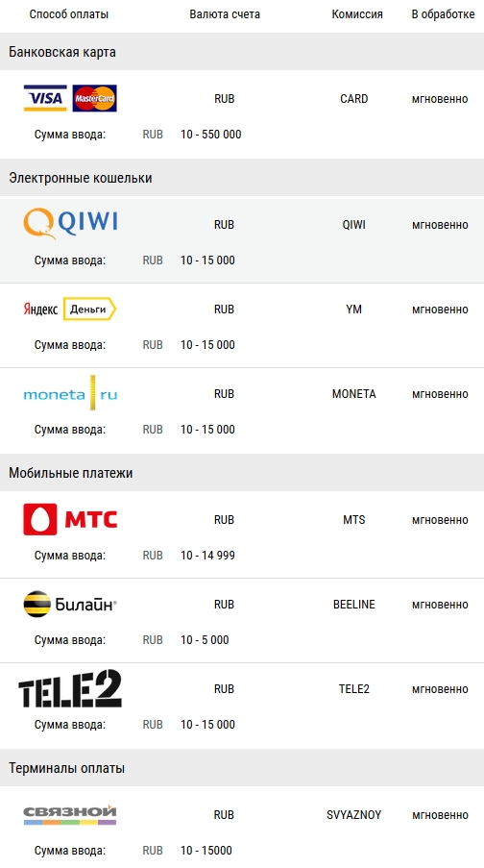Click the В обработке column header
This screenshot has width=484, height=868.
(443, 14)
